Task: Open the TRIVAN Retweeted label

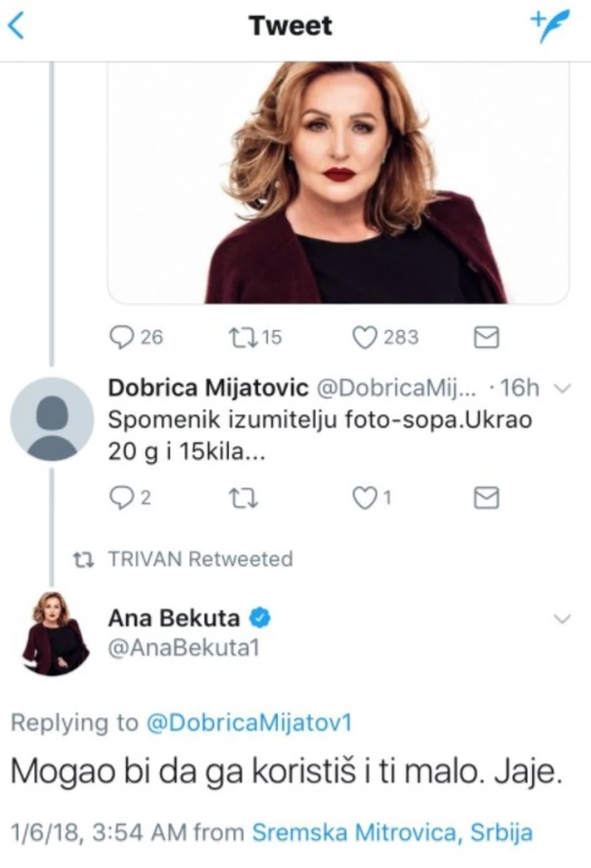Action: pyautogui.click(x=200, y=558)
